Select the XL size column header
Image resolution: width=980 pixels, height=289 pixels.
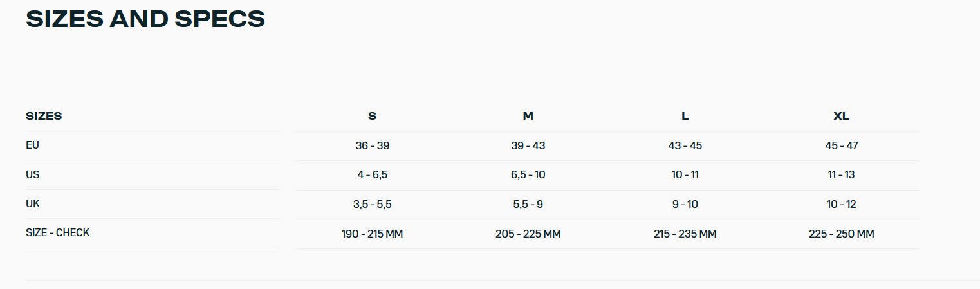click(842, 117)
